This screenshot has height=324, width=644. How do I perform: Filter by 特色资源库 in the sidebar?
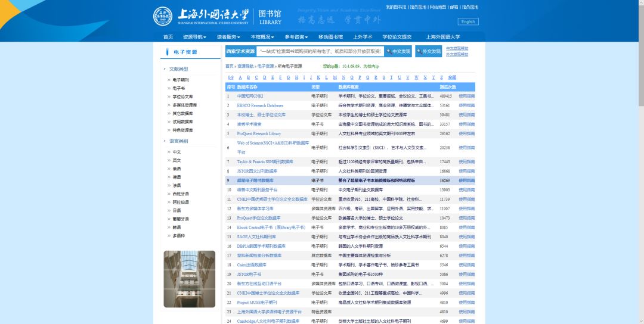[x=183, y=130]
